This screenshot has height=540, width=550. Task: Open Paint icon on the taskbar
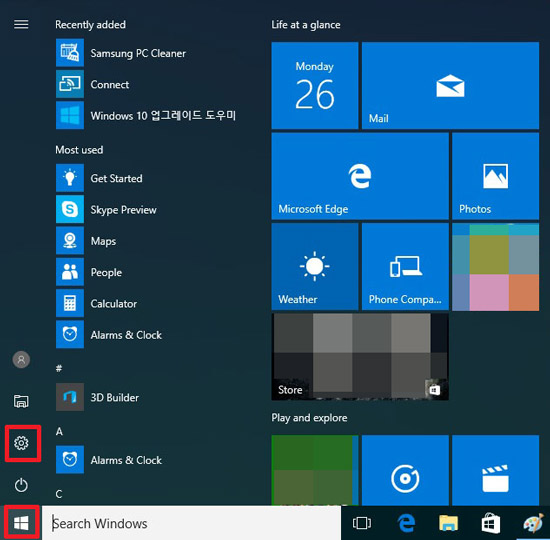pos(534,524)
